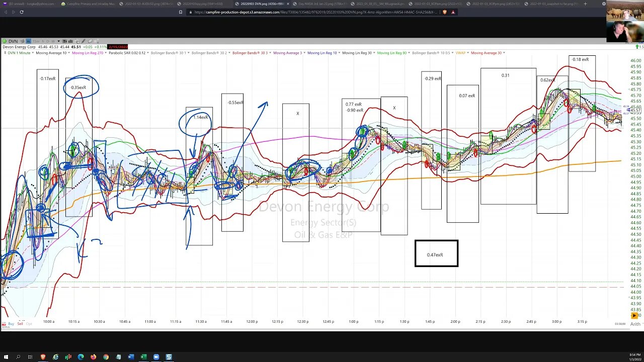Select the 1-minute 'm' timeframe button
This screenshot has height=362, width=644.
click(x=29, y=41)
